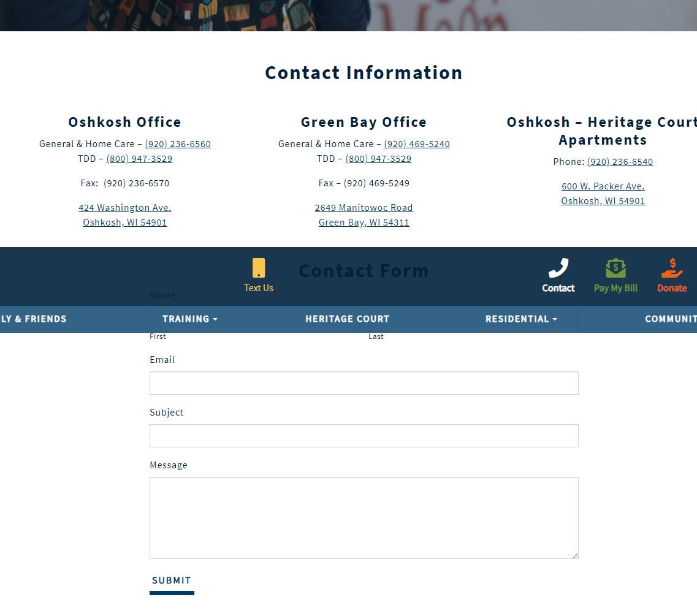Open the Family & Friends nav item

pos(33,319)
